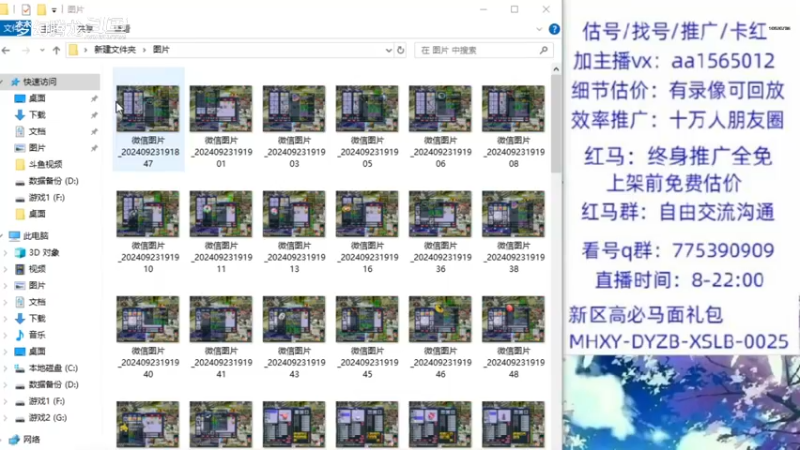Expand the ribbon with chevron
800x450 pixels.
click(x=539, y=29)
